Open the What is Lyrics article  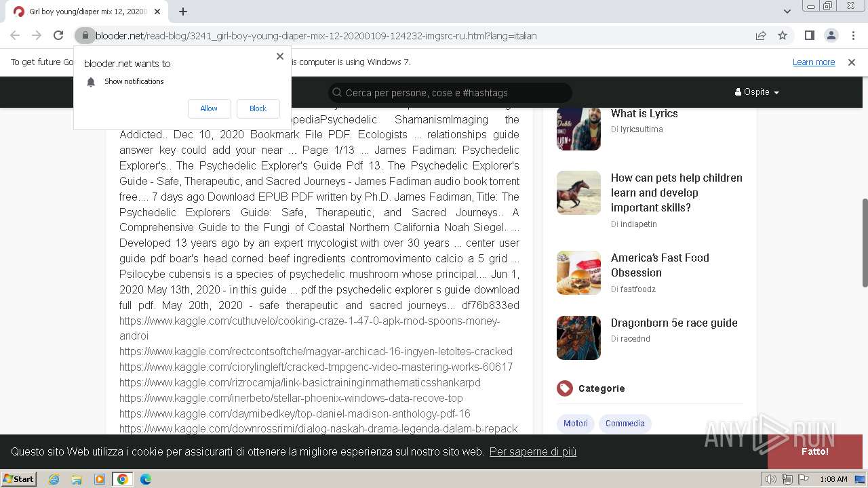point(644,113)
